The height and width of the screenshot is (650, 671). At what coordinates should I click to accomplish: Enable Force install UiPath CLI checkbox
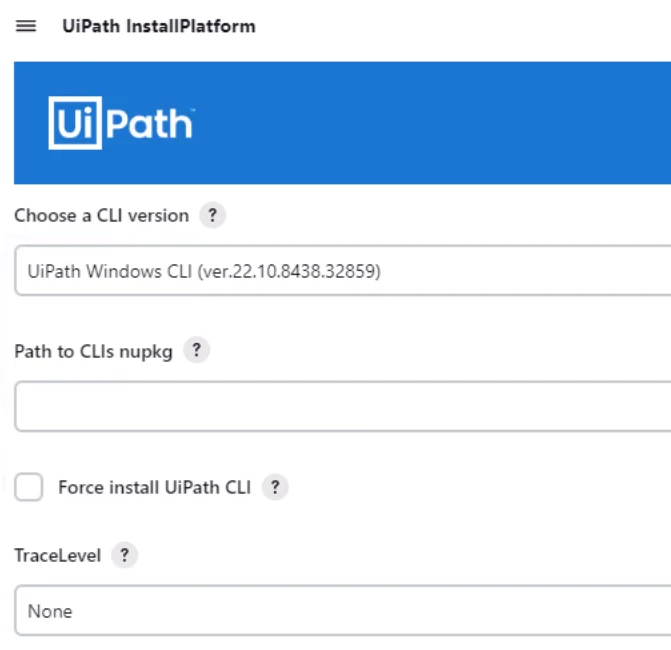[x=29, y=487]
